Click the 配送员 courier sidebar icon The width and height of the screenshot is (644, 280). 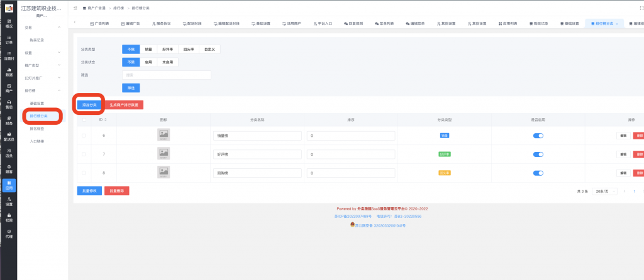(9, 137)
